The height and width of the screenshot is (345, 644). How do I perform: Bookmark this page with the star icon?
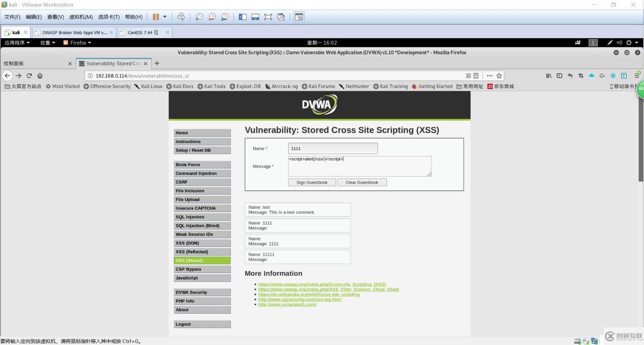499,76
